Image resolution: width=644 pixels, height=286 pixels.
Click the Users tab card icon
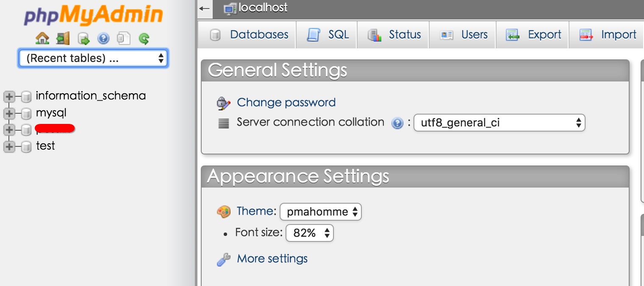tap(447, 35)
